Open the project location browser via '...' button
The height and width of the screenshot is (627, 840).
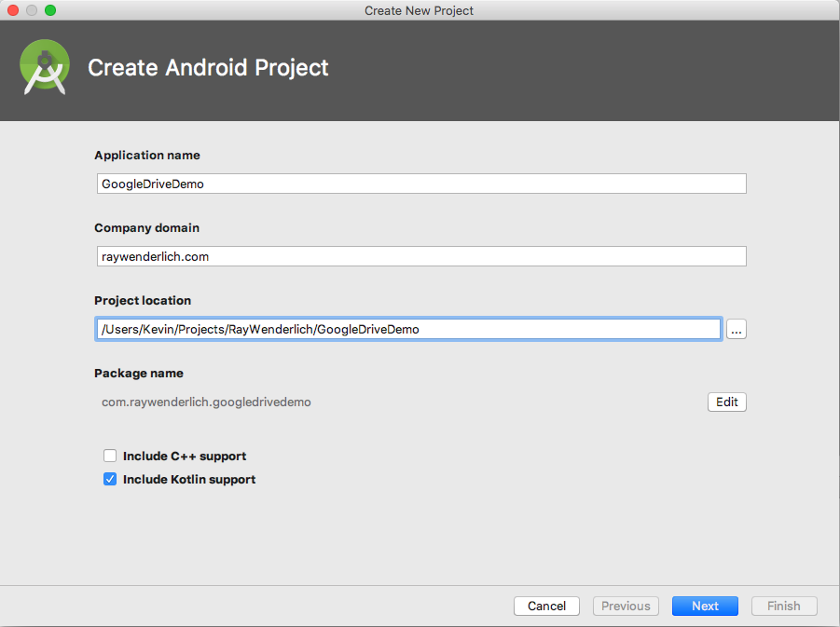[x=736, y=329]
